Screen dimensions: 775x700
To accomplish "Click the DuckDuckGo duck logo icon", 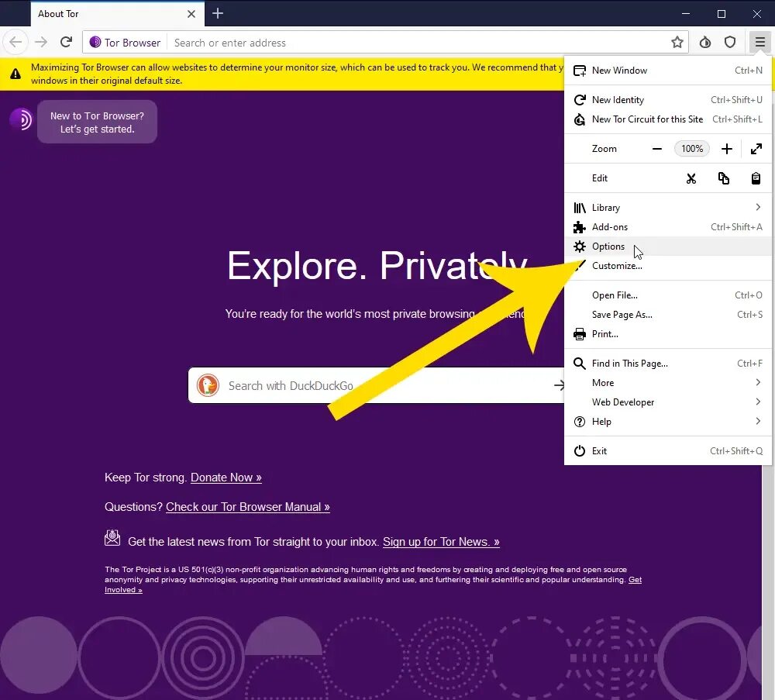I will pyautogui.click(x=208, y=385).
